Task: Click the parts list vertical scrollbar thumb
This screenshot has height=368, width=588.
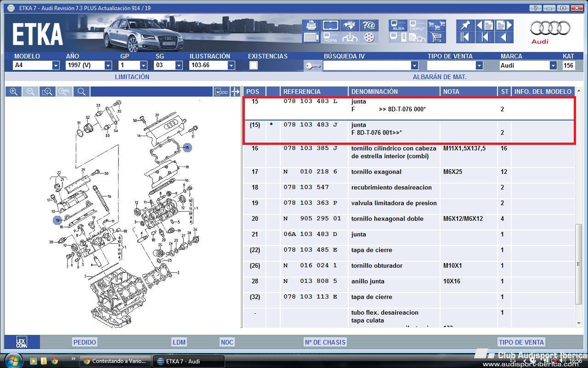Action: (x=578, y=264)
